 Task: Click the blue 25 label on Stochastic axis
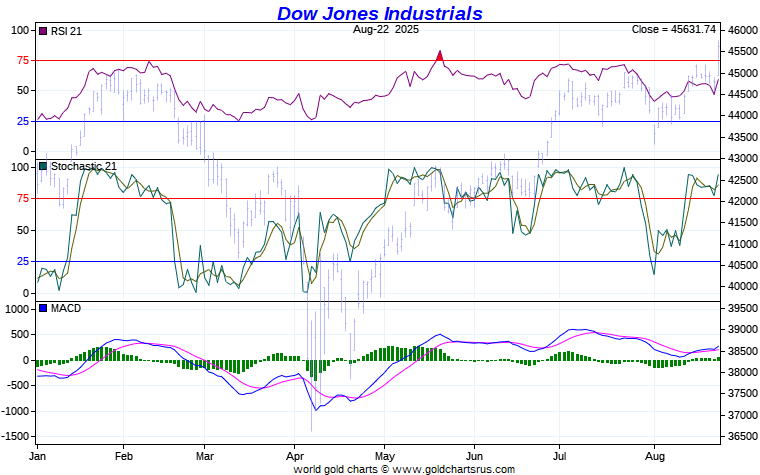tap(23, 262)
